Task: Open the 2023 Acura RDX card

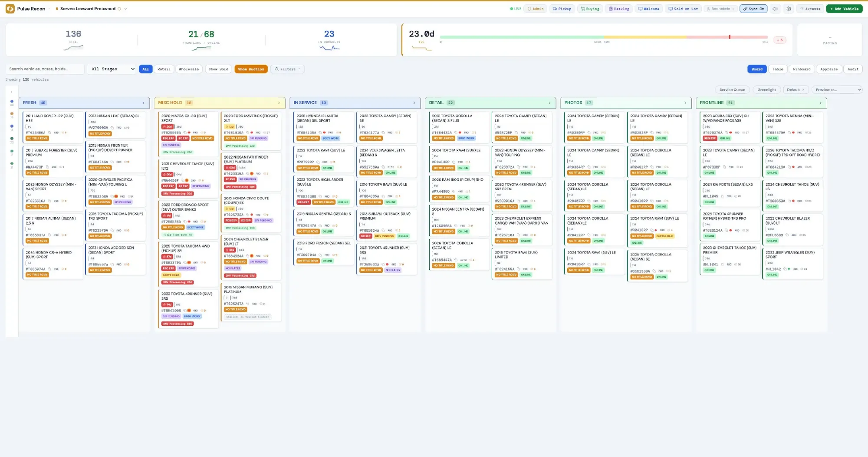Action: point(730,127)
